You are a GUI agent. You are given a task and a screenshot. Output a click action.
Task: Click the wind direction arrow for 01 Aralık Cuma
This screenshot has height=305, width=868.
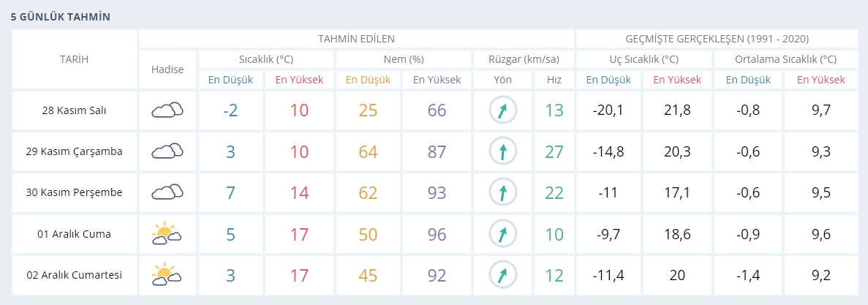(x=502, y=233)
